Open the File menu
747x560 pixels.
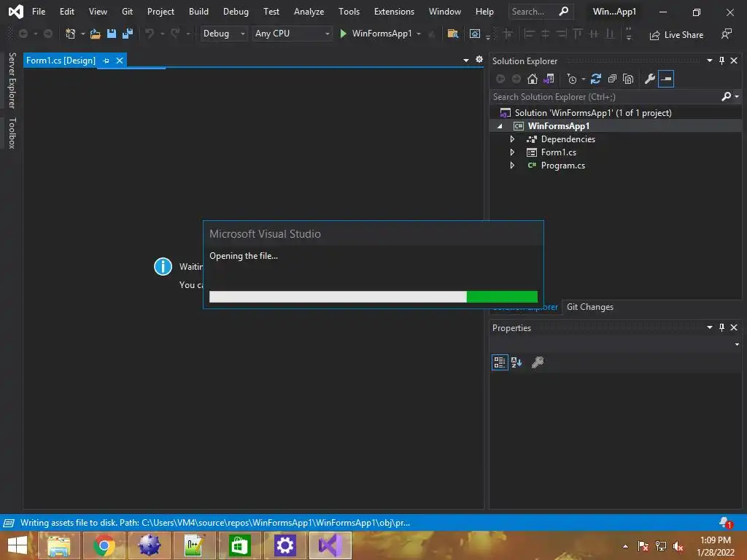39,12
